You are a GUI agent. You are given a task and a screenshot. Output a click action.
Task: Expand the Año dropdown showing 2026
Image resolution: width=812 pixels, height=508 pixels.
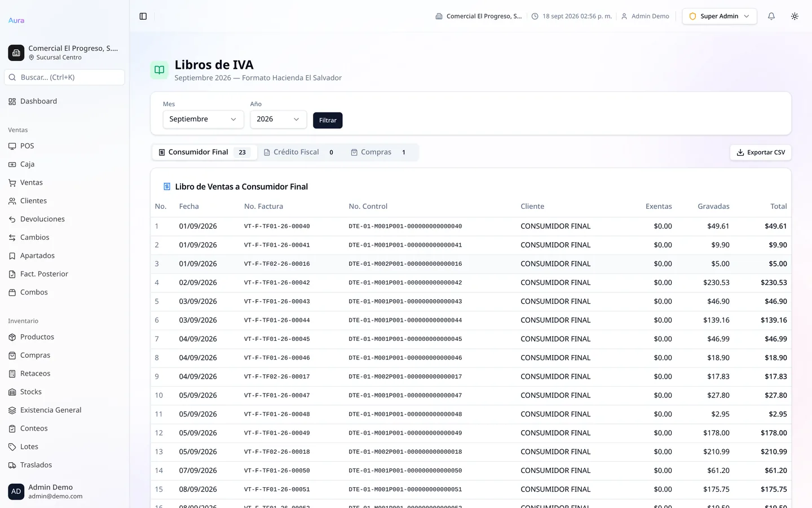click(x=278, y=119)
